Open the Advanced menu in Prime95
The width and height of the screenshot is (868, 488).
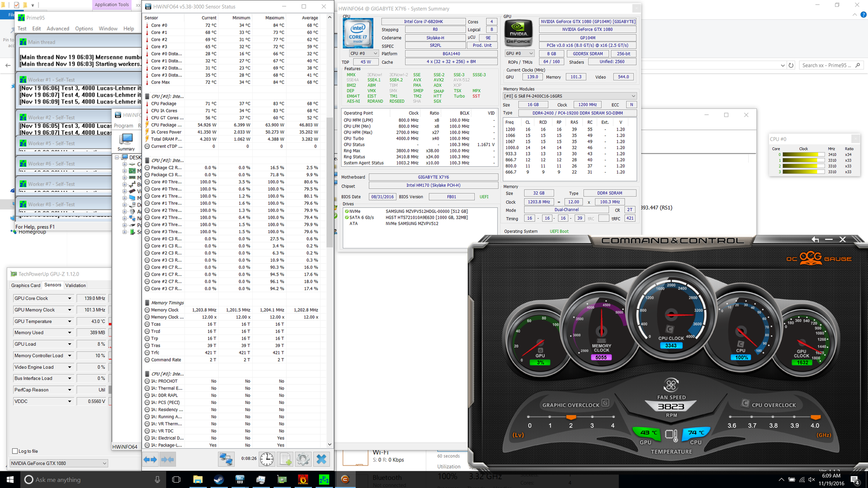(58, 28)
